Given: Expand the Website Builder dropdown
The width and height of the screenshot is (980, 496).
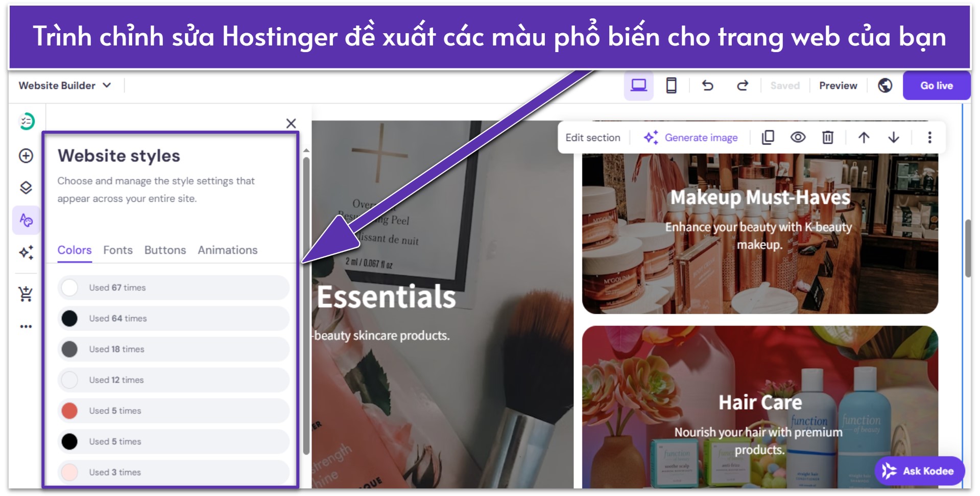Looking at the screenshot, I should coord(65,85).
